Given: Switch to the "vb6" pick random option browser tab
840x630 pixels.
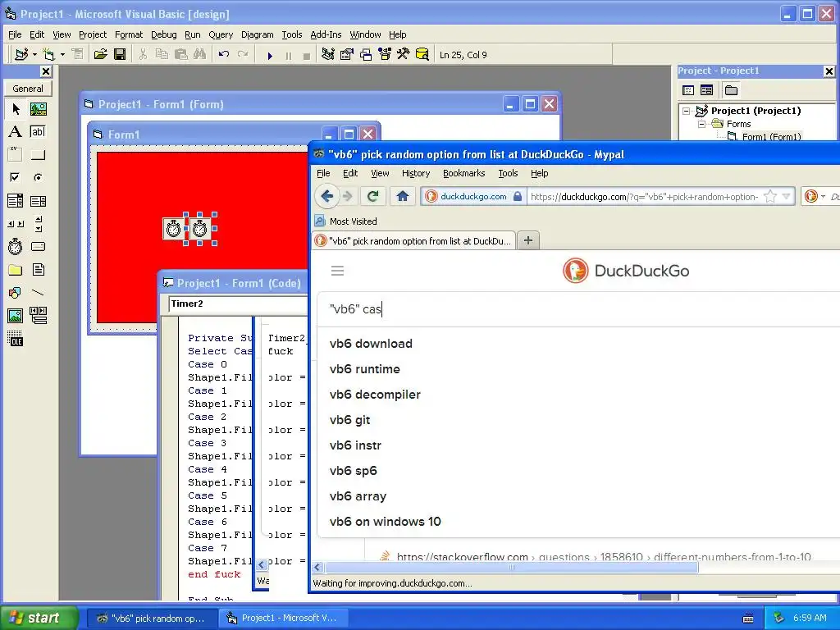Looking at the screenshot, I should [413, 241].
